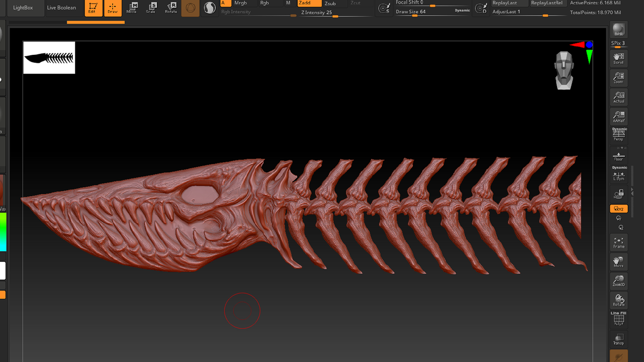The image size is (644, 362).
Task: Click the BPR render icon
Action: (618, 30)
